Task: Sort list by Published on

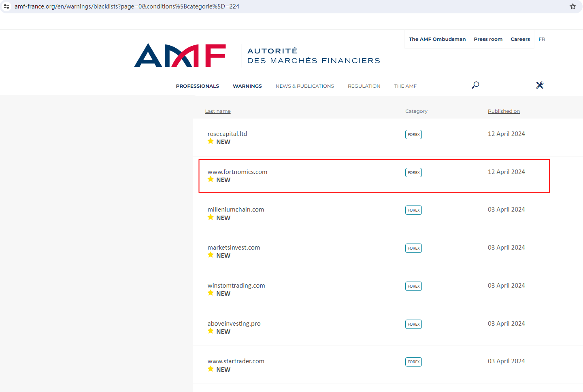Action: [503, 111]
